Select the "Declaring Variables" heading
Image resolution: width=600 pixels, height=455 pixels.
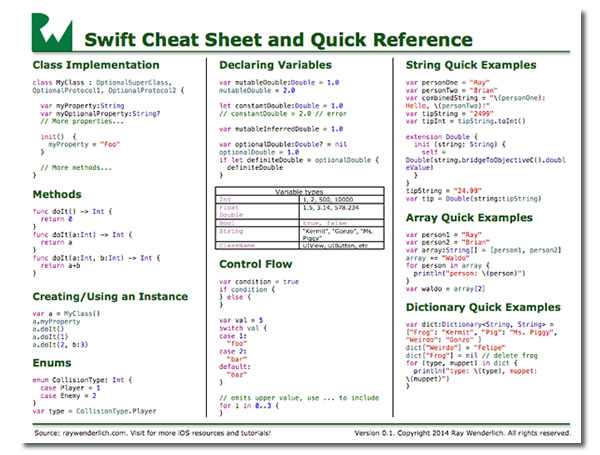(276, 65)
